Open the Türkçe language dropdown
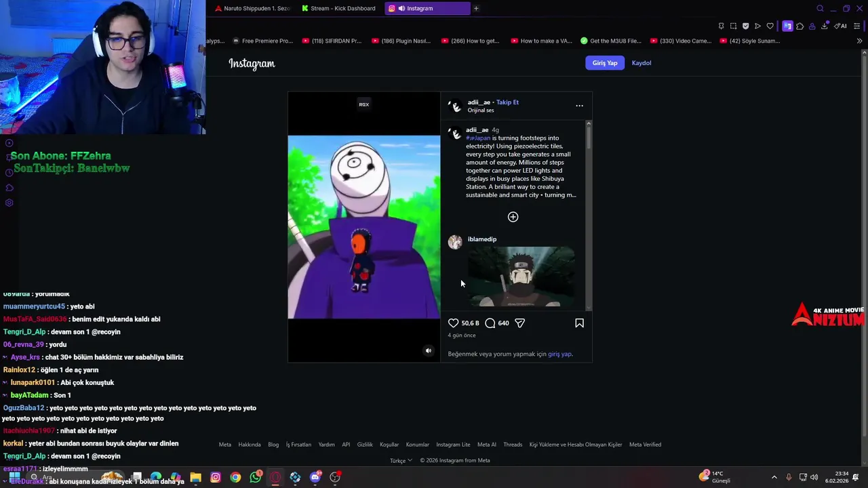Viewport: 868px width, 488px height. 401,460
